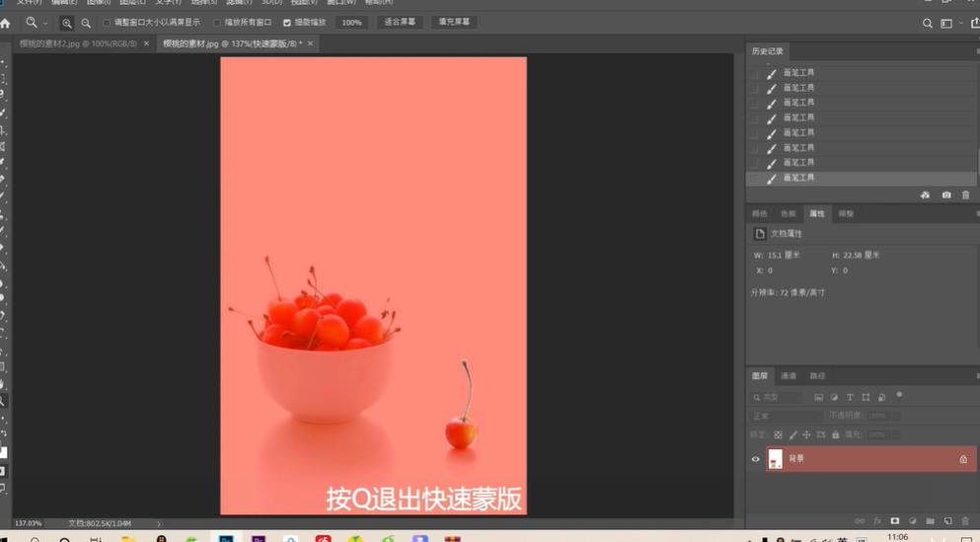Click the H: 22.58 厘米 height value
The width and height of the screenshot is (980, 542).
(862, 256)
